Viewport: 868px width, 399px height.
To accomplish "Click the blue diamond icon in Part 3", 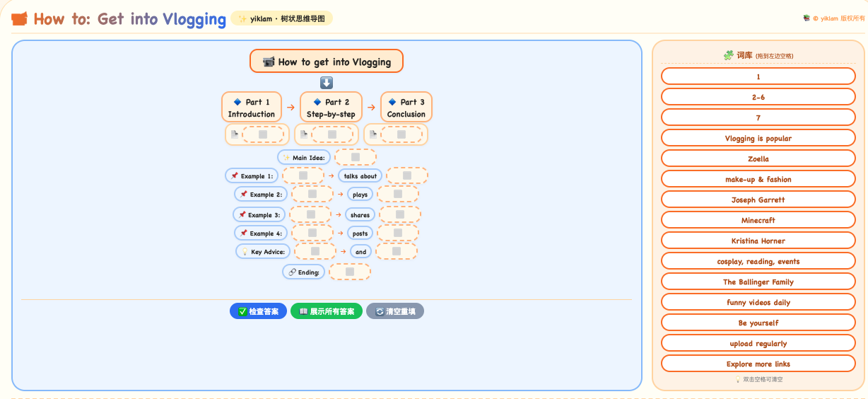I will [392, 102].
